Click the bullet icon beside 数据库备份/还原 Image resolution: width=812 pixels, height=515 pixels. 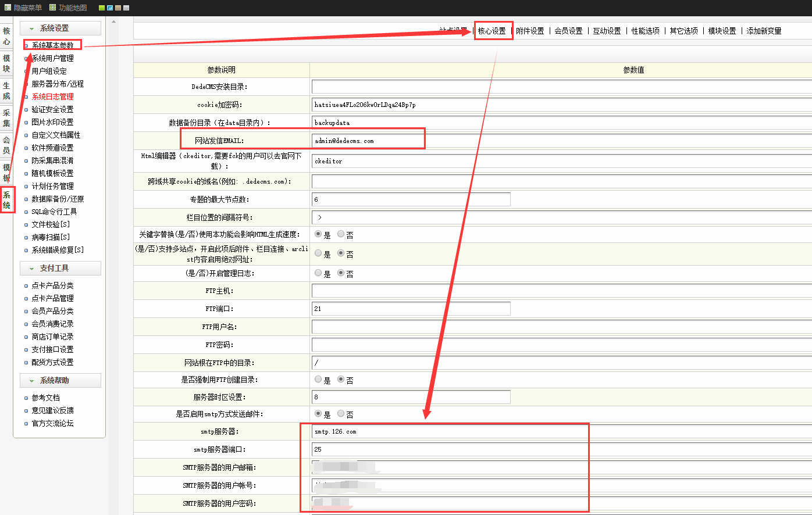[26, 199]
